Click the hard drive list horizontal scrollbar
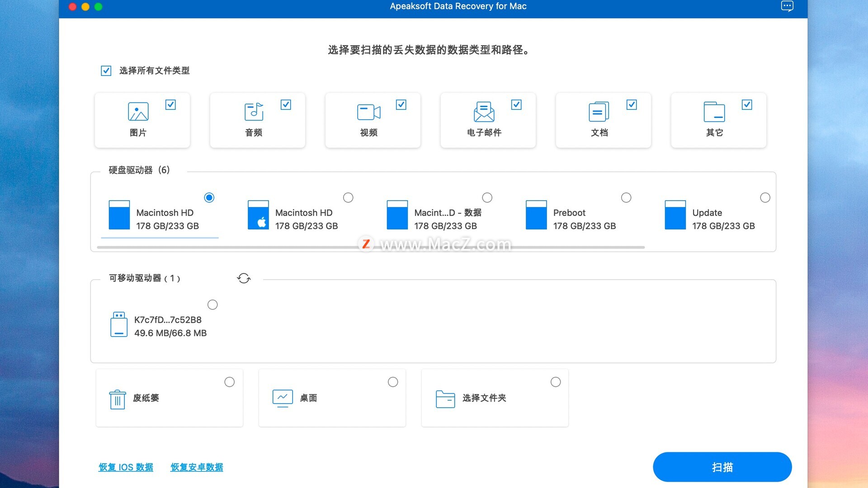The width and height of the screenshot is (868, 488). (371, 247)
